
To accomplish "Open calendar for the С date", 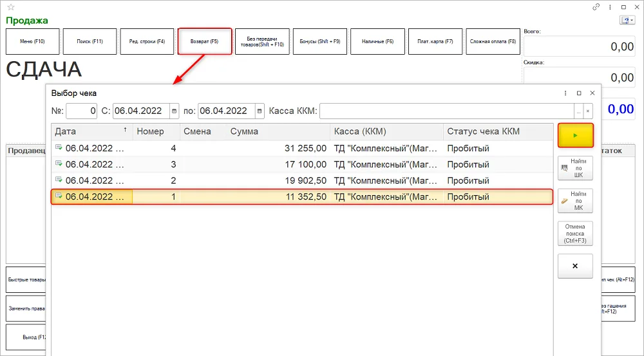I will [x=174, y=111].
